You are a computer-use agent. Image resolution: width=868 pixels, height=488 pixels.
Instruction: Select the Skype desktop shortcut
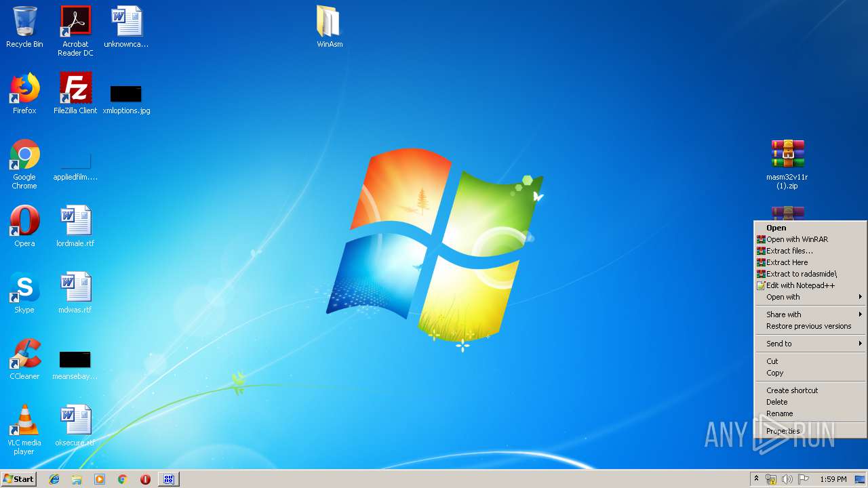coord(24,293)
